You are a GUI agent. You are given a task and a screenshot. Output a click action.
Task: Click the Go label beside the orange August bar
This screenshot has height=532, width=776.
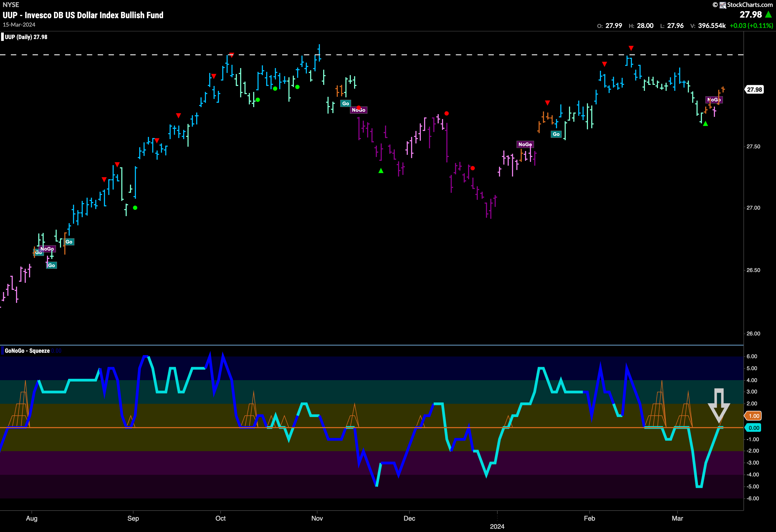(69, 242)
